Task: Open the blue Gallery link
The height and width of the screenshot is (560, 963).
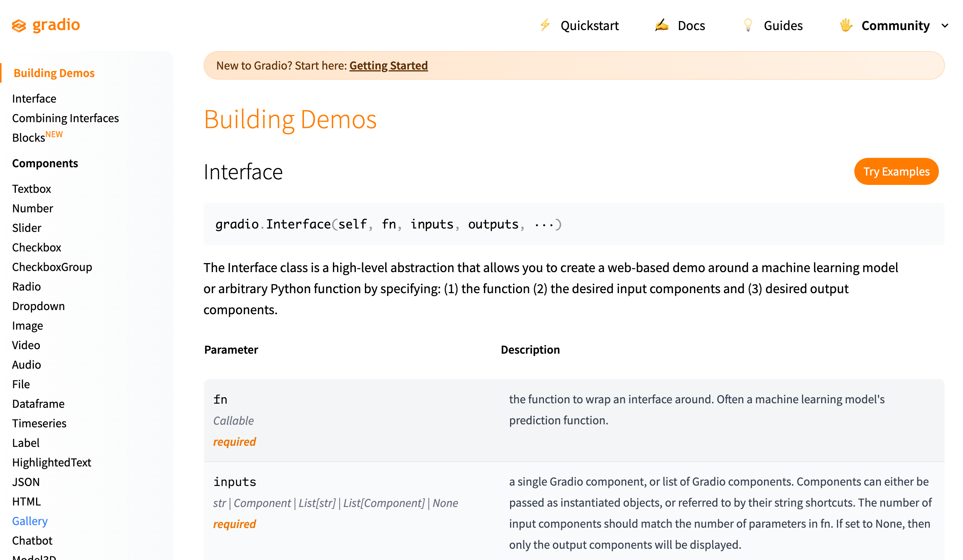Action: coord(30,521)
